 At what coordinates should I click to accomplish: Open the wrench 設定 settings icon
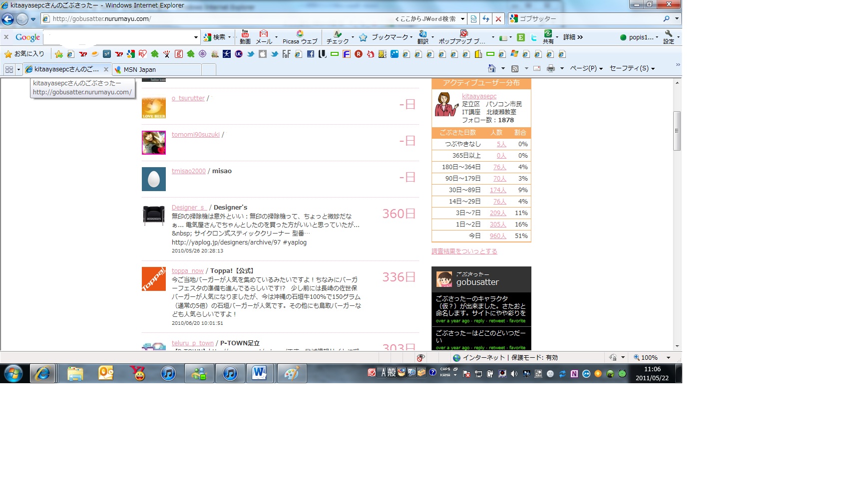click(x=669, y=37)
